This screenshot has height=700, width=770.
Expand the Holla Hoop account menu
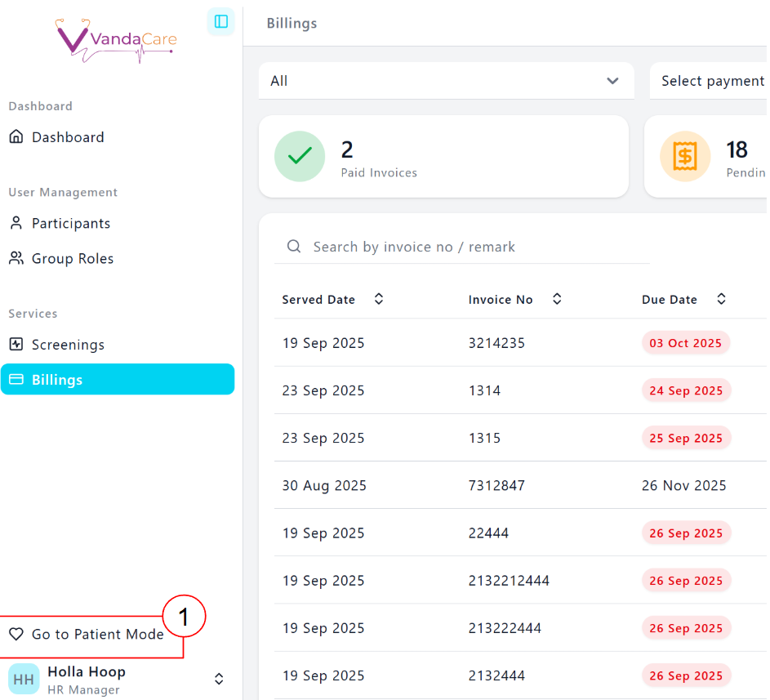(219, 679)
